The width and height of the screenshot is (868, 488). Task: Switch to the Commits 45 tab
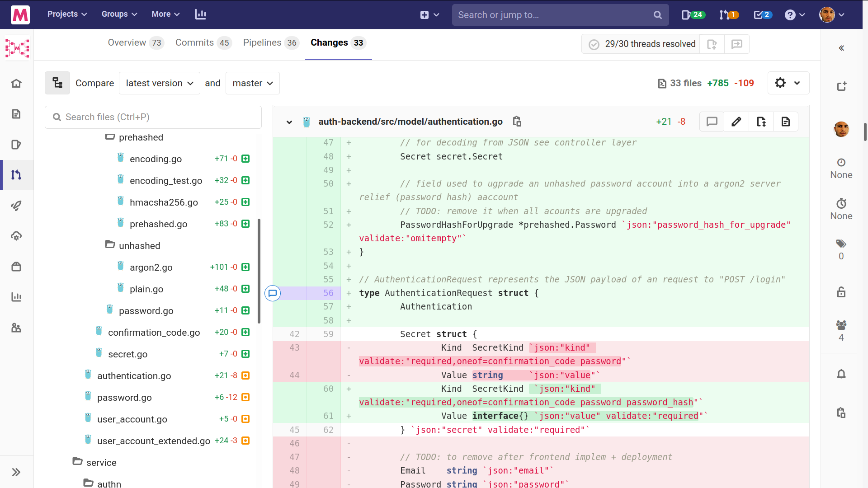click(x=202, y=42)
